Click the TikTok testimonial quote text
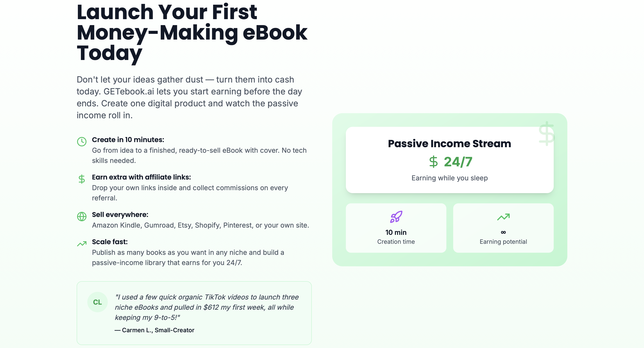Image resolution: width=644 pixels, height=348 pixels. (x=207, y=307)
